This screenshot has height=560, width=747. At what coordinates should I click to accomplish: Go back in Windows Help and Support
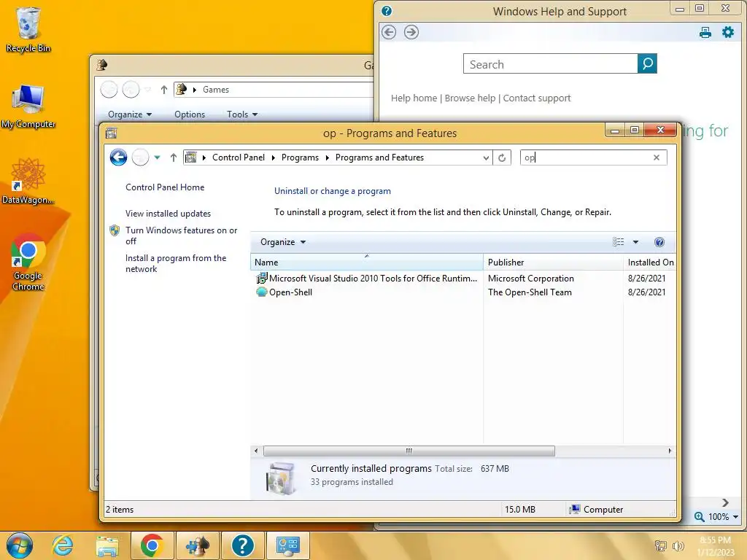[389, 32]
